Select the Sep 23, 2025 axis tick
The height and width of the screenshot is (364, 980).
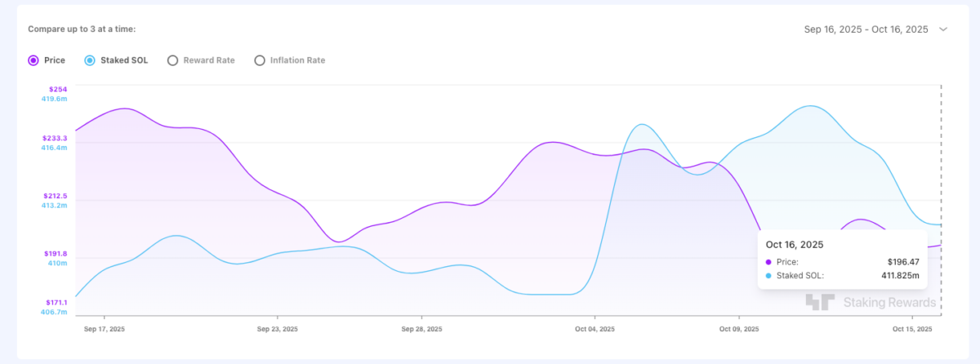(x=278, y=329)
